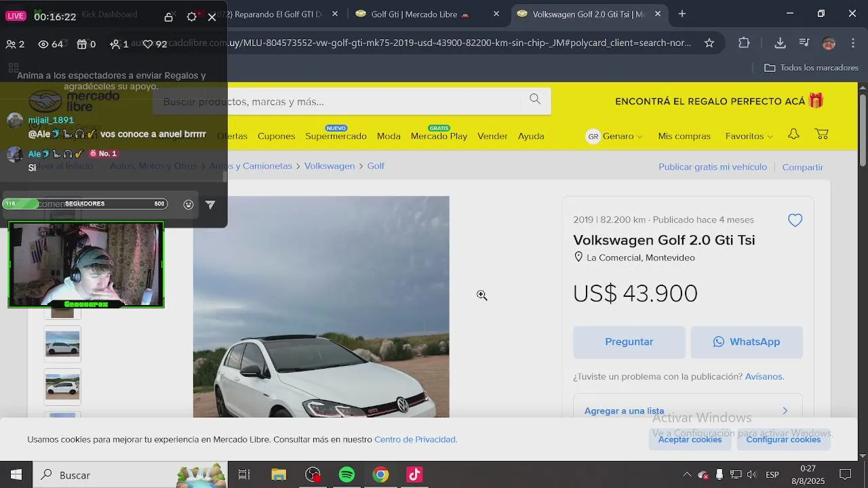The width and height of the screenshot is (868, 488).
Task: Check the likes heart counter
Action: point(148,44)
